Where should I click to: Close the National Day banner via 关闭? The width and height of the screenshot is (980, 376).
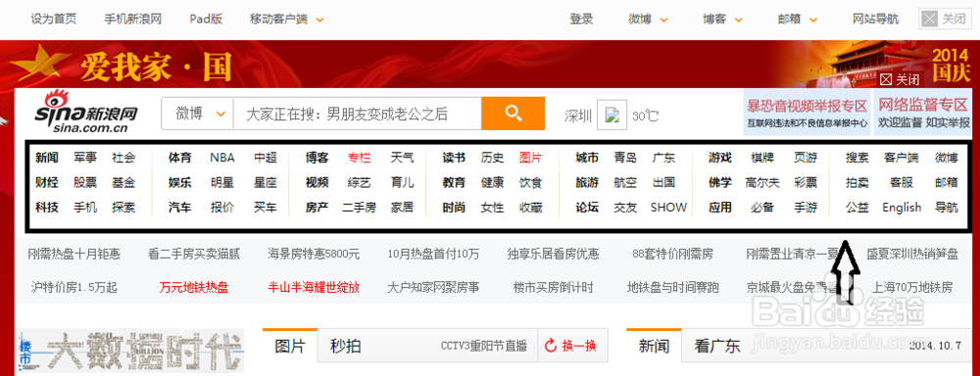coord(900,80)
